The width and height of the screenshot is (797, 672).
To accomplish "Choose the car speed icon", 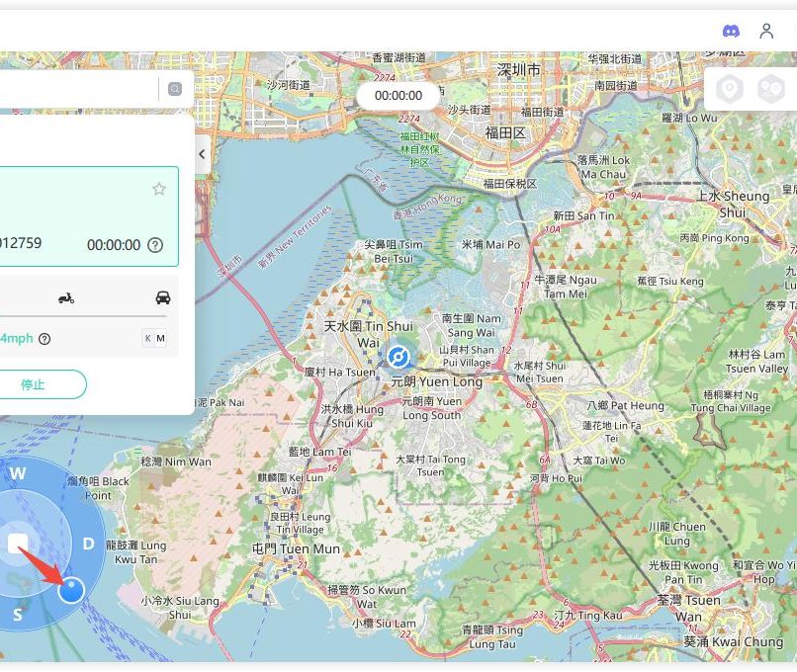I will pyautogui.click(x=162, y=297).
